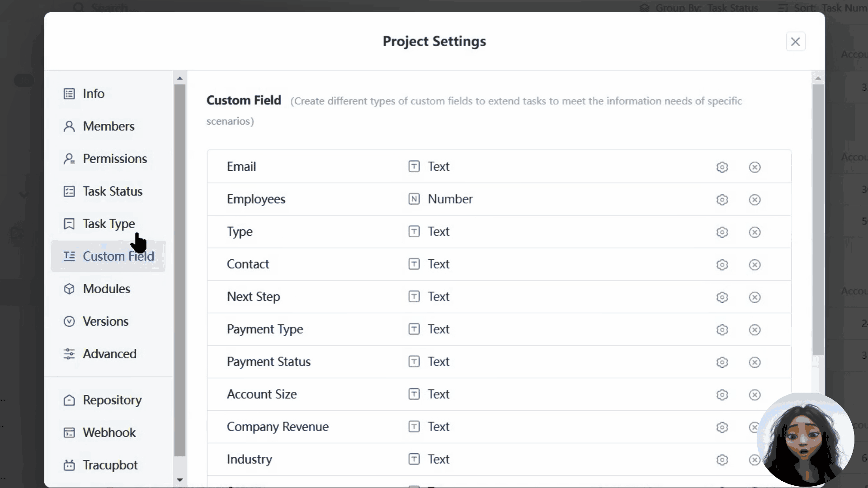Close the Project Settings dialog
Viewport: 868px width, 488px height.
point(796,42)
